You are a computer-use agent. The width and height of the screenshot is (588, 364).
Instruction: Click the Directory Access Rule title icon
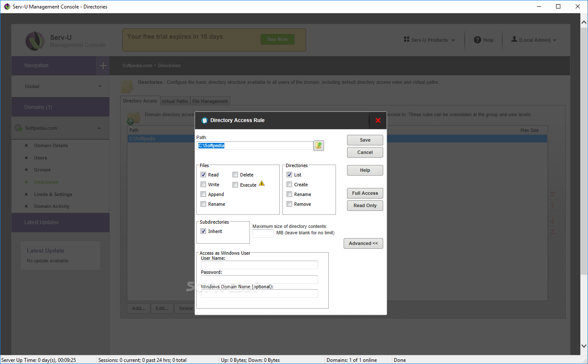204,120
